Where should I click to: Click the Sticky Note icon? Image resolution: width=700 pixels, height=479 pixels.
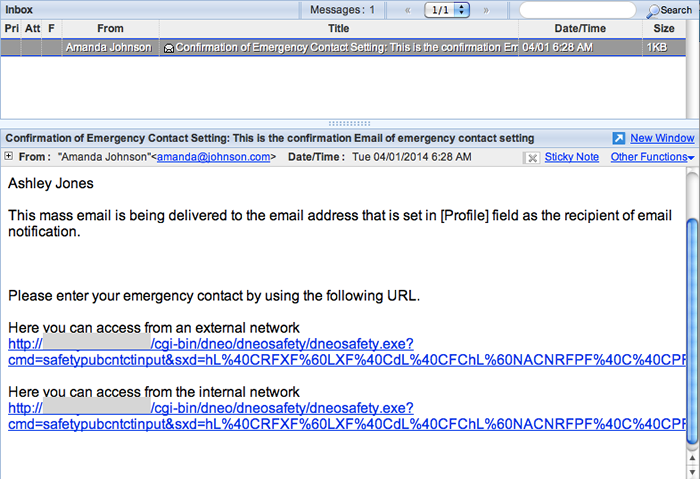pyautogui.click(x=532, y=158)
